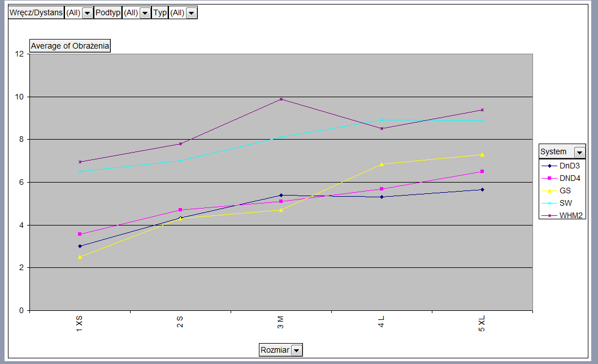Viewport: 598px width, 364px height.
Task: Expand the Rozmiar axis field dropdown arrow
Action: pyautogui.click(x=297, y=350)
